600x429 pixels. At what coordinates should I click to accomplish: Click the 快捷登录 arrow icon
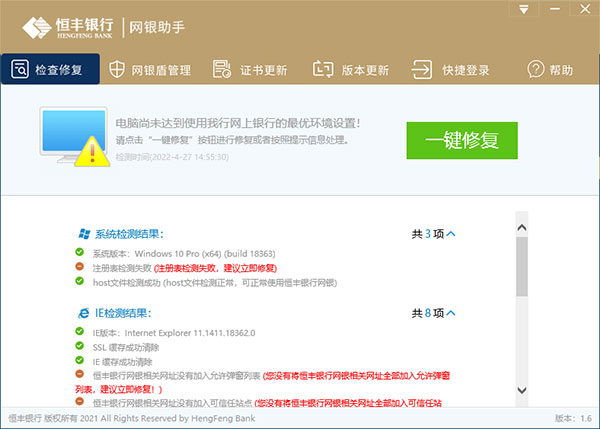tap(422, 70)
